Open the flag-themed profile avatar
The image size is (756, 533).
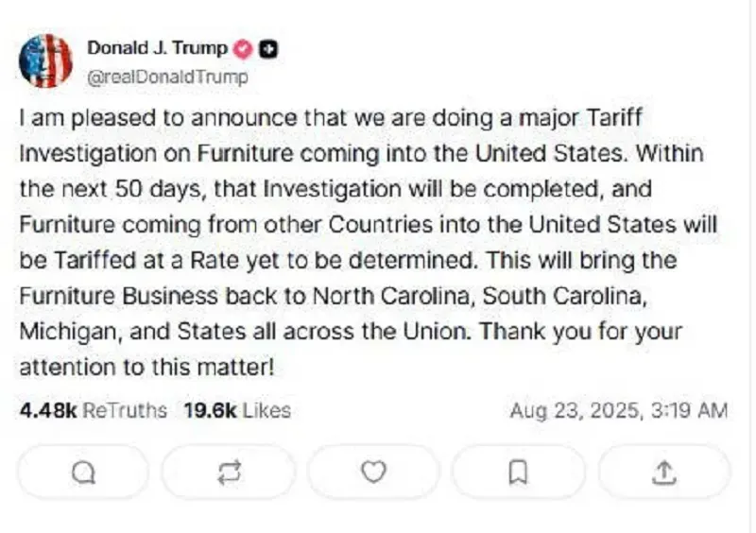[45, 61]
